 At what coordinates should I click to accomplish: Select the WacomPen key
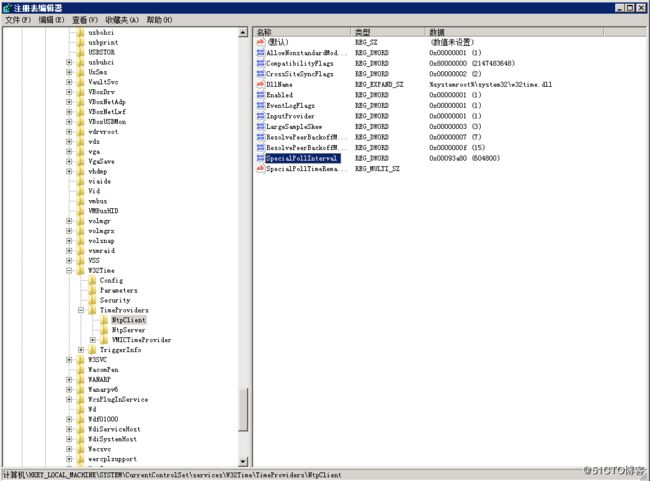[x=103, y=370]
